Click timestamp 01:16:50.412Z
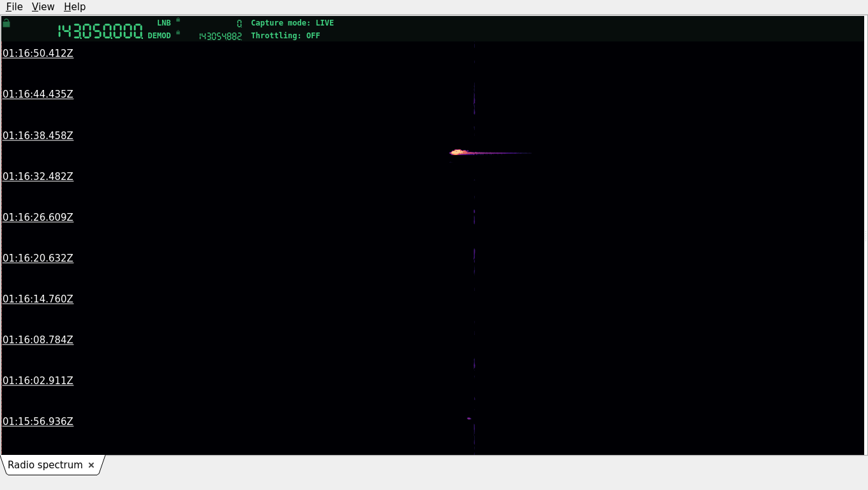 coord(38,53)
